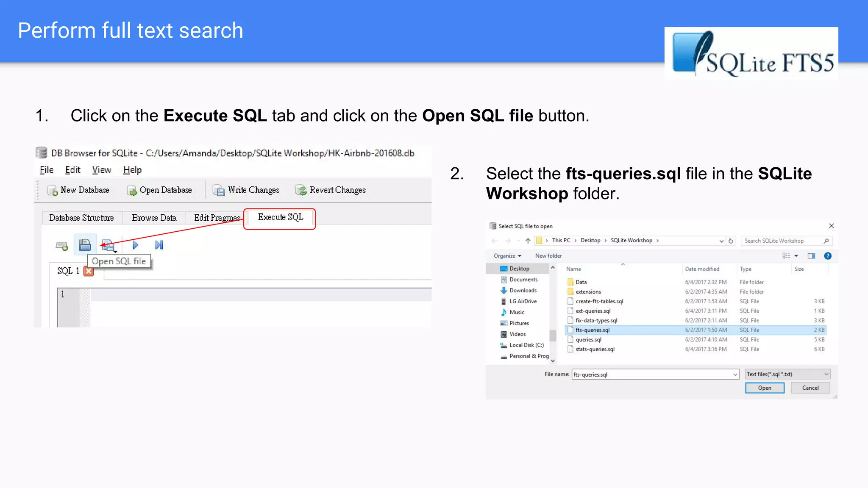Click the Open button
The image size is (868, 488).
click(765, 388)
